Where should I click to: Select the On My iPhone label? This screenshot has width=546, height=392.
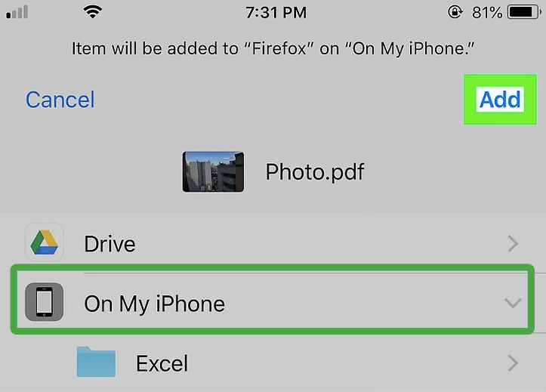pos(154,304)
